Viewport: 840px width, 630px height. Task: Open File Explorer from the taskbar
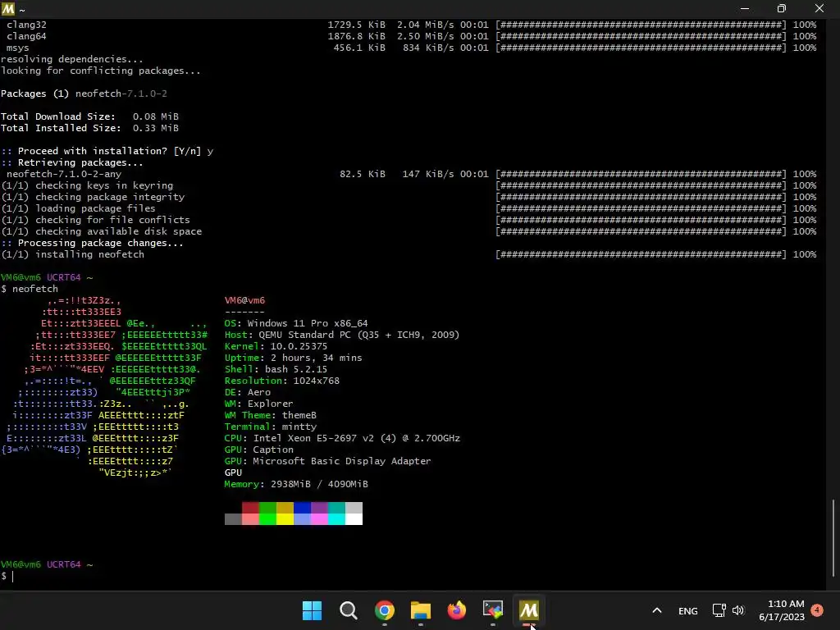tap(421, 610)
